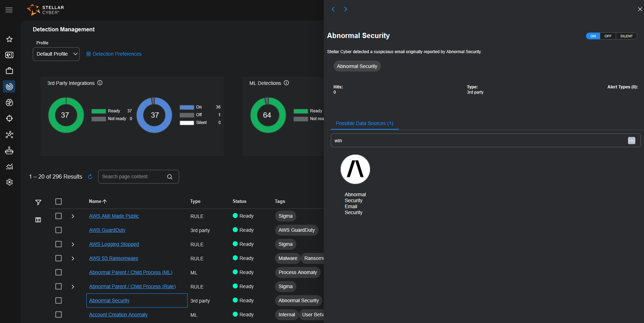Open the dashboard card icon in sidebar
This screenshot has height=323, width=644.
[x=10, y=55]
